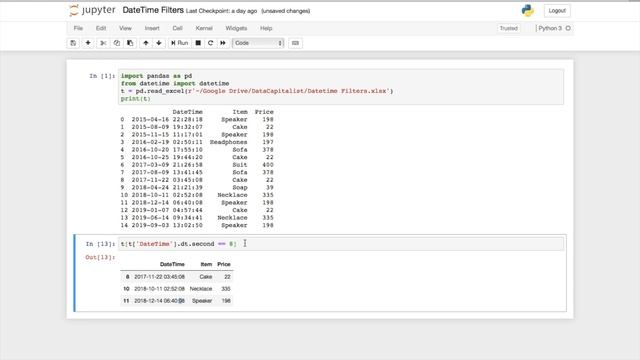Screen dimensions: 640x360
Task: Open the File menu
Action: point(78,28)
